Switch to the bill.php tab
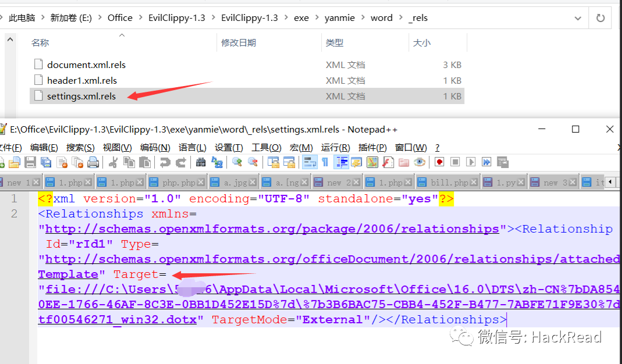The width and height of the screenshot is (622, 364). (x=448, y=183)
